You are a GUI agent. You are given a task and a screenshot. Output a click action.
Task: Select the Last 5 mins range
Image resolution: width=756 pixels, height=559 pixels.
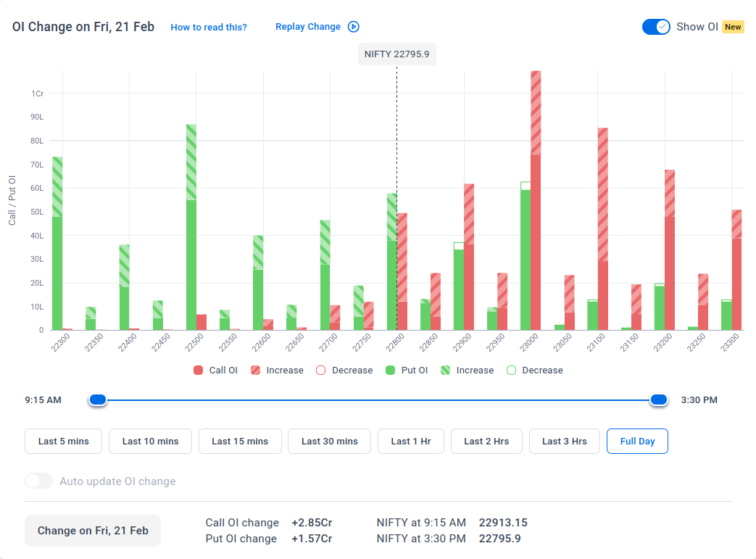click(63, 442)
